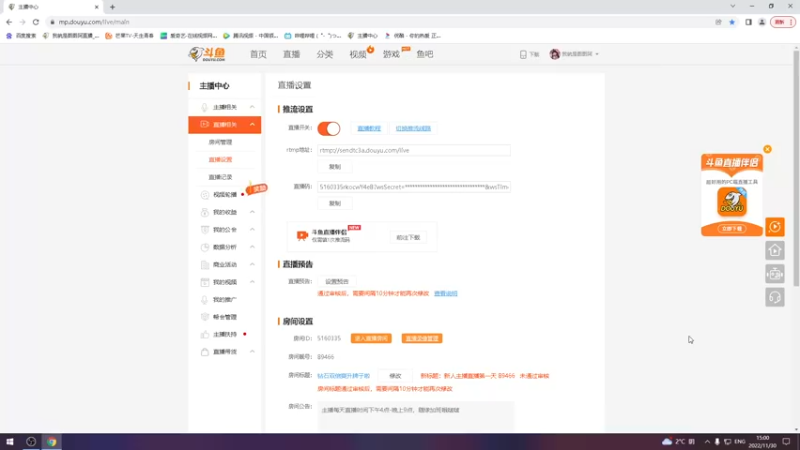Click into the 房间公告 text area
Screen dimensions: 800x450
tap(416, 416)
